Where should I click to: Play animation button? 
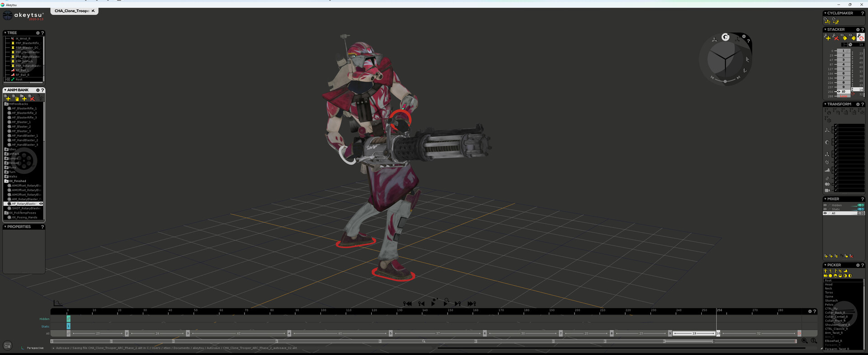(x=433, y=304)
